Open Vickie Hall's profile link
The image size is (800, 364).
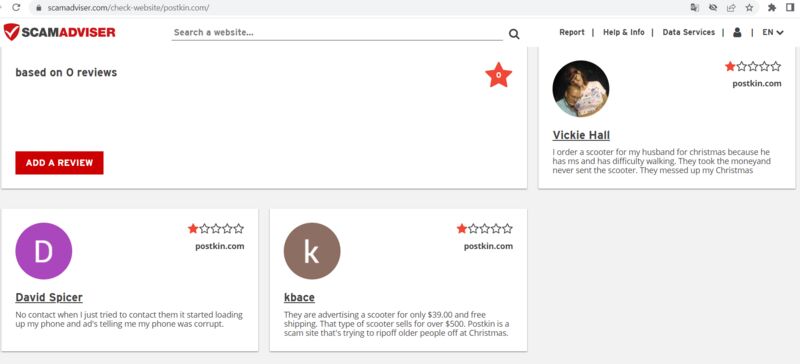581,135
